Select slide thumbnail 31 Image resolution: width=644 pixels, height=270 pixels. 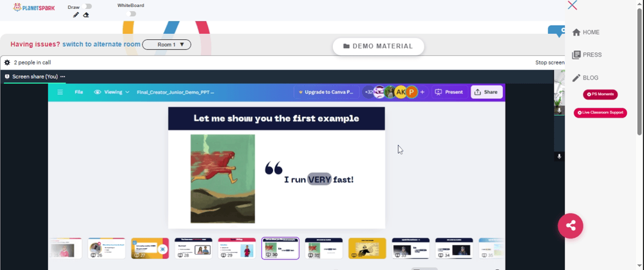tap(324, 248)
